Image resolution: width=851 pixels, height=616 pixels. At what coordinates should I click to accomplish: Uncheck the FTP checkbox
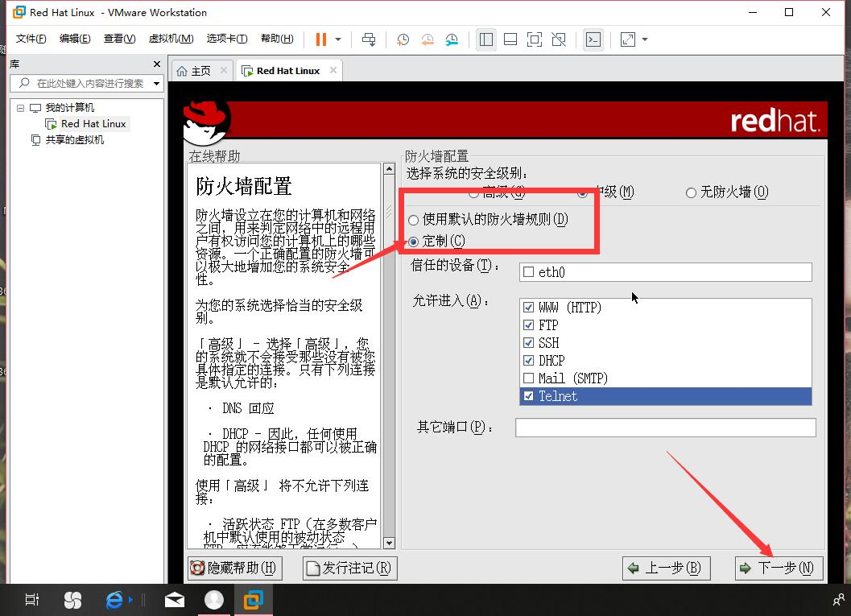click(529, 325)
